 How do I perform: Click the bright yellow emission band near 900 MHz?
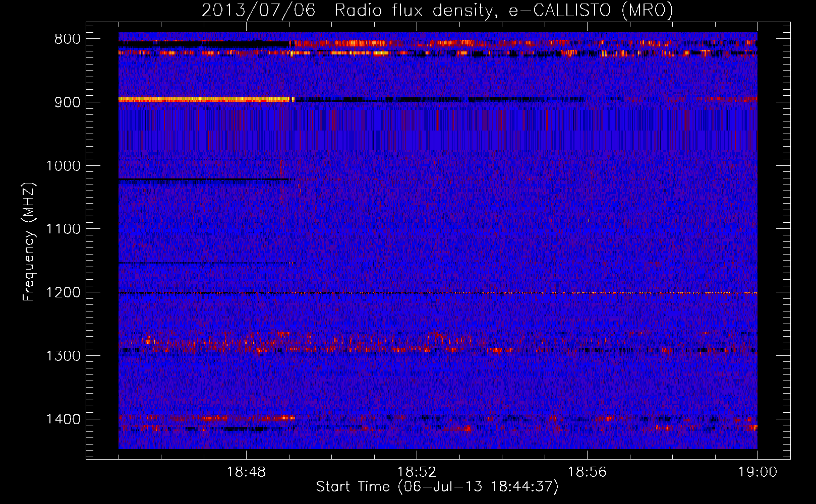point(206,100)
